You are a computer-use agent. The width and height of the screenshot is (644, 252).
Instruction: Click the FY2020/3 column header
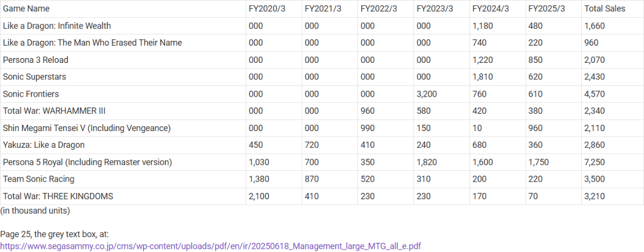click(267, 9)
